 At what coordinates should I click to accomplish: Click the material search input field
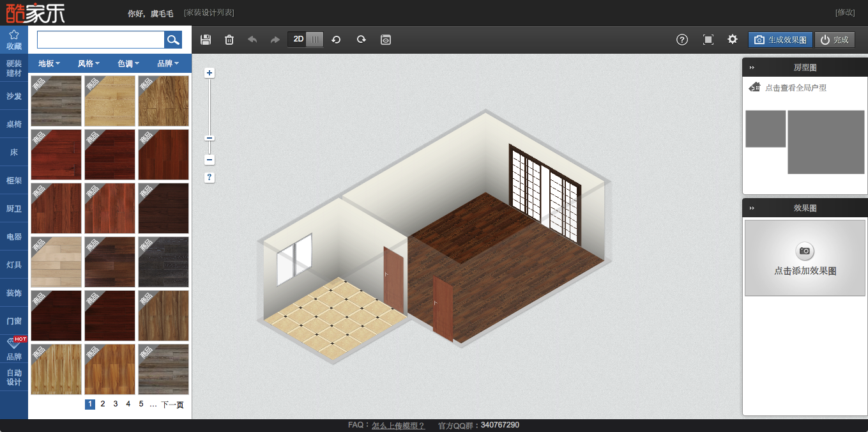click(100, 40)
